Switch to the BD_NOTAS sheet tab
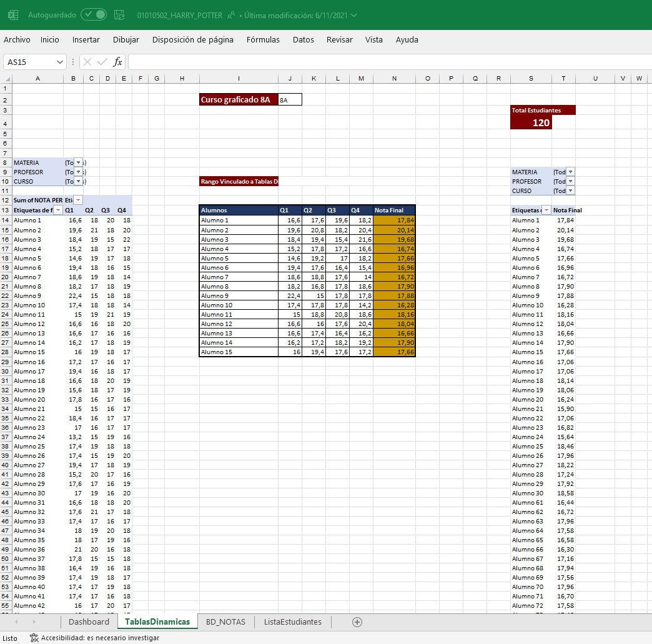The width and height of the screenshot is (652, 644). [x=225, y=622]
